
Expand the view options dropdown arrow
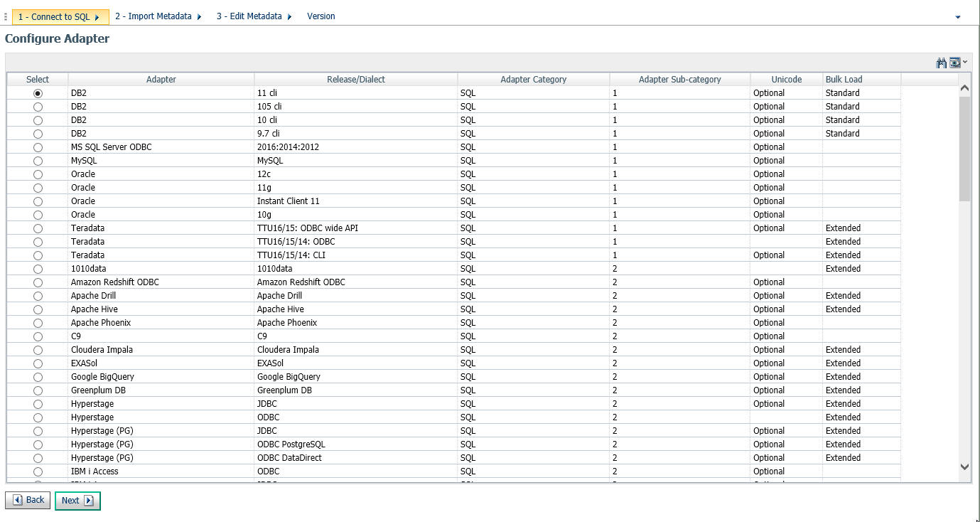965,63
